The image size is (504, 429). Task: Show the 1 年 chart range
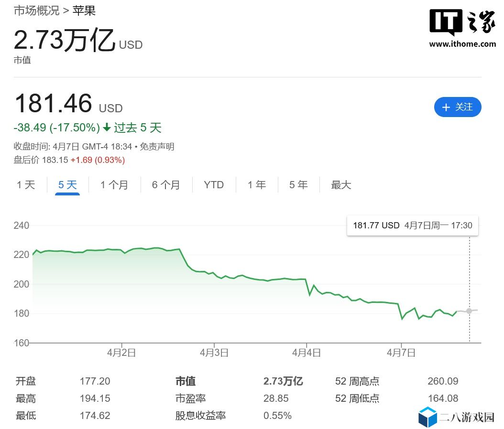(x=257, y=185)
